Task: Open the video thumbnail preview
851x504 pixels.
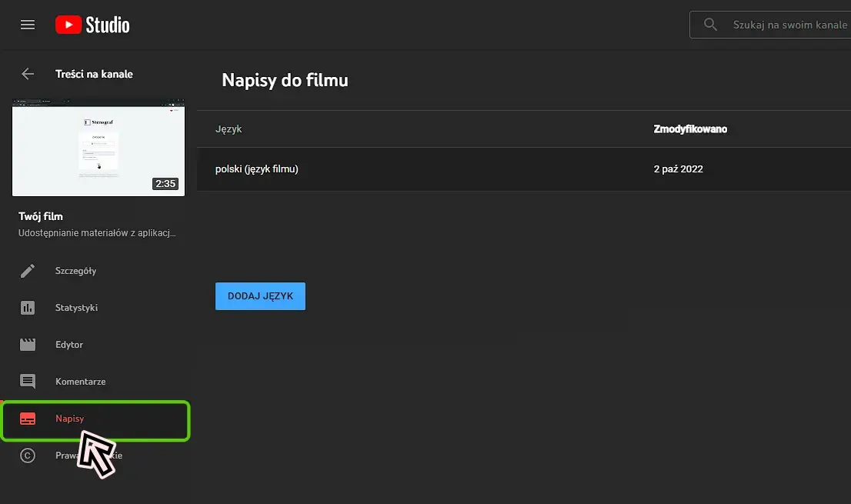Action: pyautogui.click(x=98, y=148)
